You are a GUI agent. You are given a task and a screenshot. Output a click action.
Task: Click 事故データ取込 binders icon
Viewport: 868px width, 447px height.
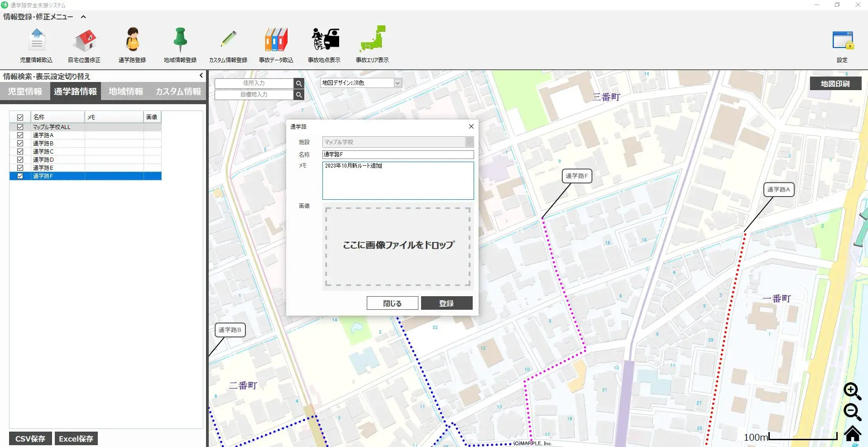276,41
